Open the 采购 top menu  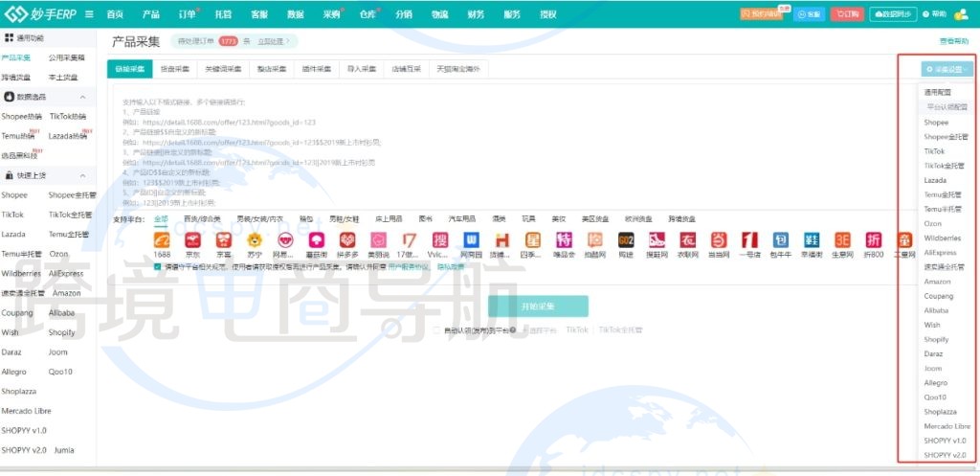(x=332, y=13)
